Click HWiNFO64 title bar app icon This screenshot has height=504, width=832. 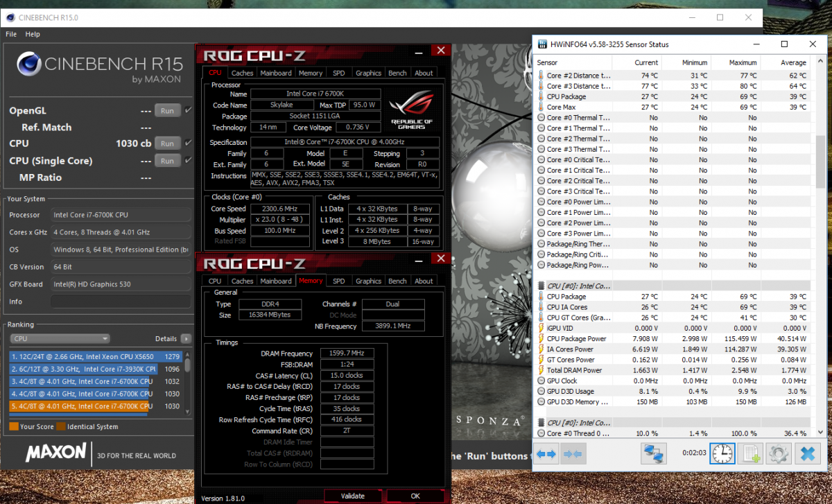click(x=543, y=44)
